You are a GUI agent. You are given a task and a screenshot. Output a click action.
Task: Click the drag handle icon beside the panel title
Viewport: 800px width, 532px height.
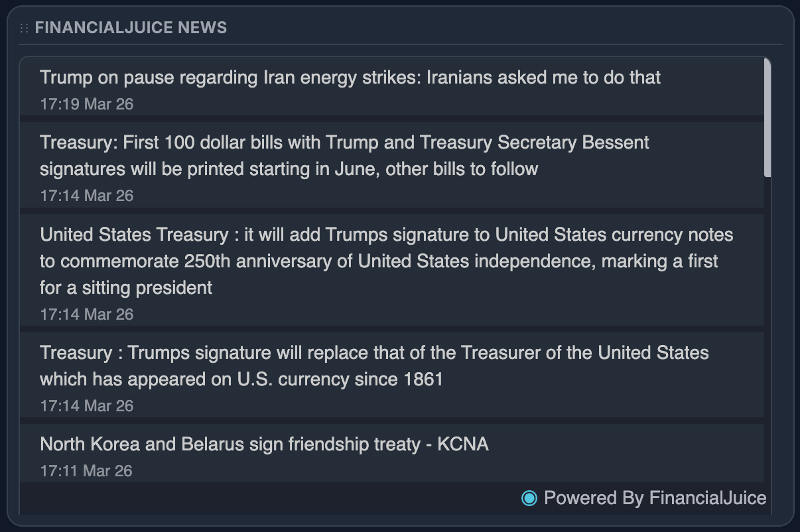click(25, 28)
